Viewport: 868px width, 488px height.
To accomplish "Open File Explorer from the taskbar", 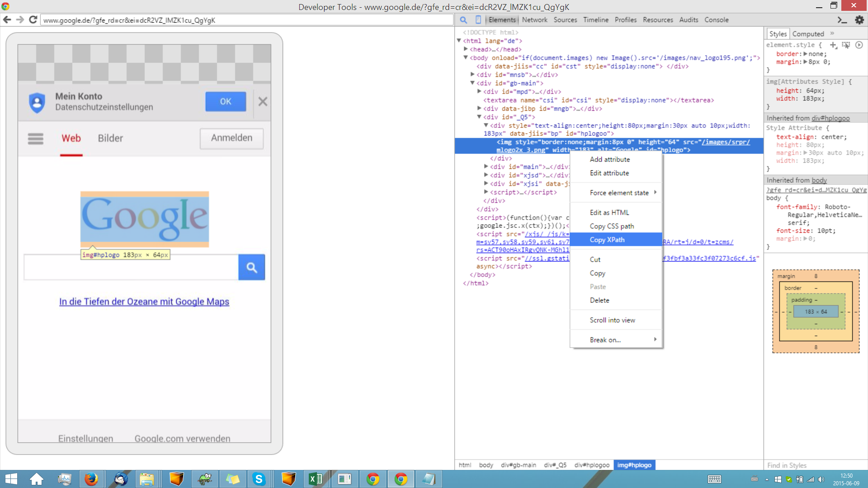I will pos(147,479).
